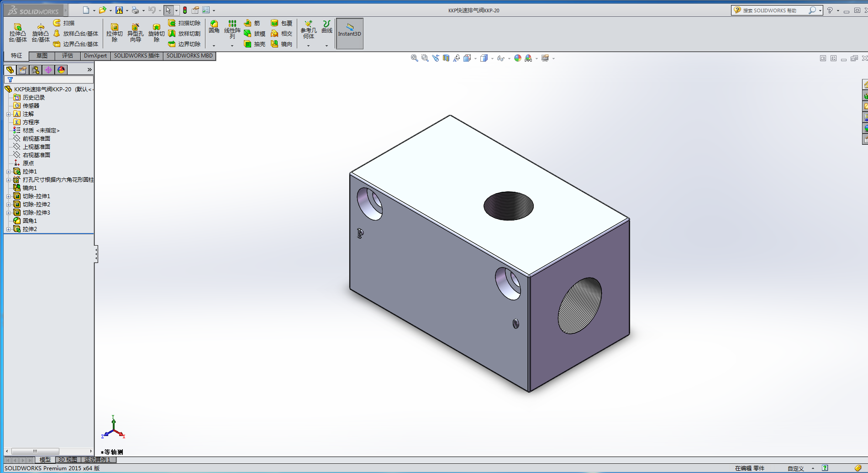Expand the 拉伸1 feature node
The height and width of the screenshot is (473, 868).
tap(8, 172)
